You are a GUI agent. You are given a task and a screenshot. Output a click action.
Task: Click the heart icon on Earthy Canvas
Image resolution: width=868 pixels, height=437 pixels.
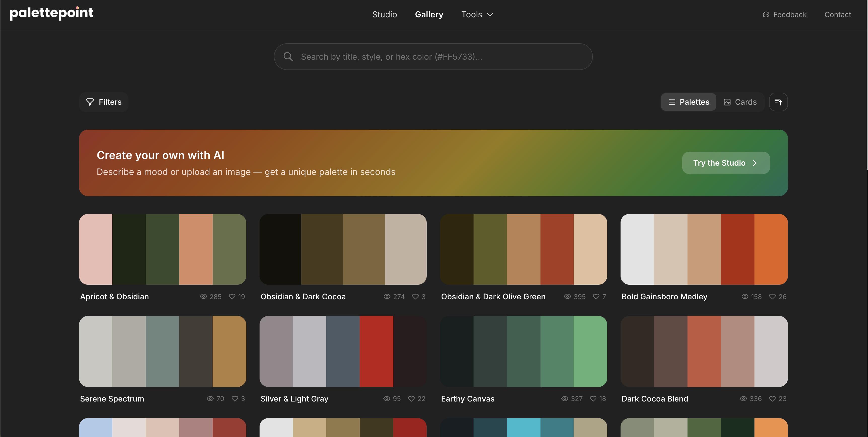(593, 398)
